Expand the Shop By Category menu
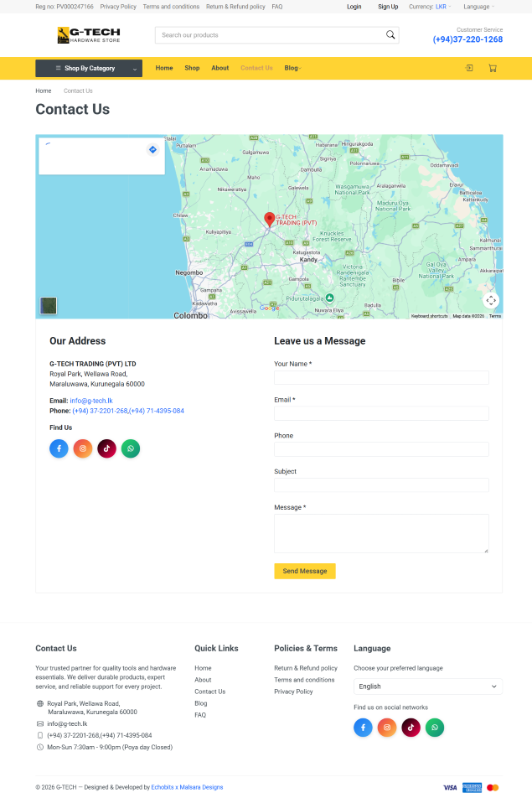 89,68
